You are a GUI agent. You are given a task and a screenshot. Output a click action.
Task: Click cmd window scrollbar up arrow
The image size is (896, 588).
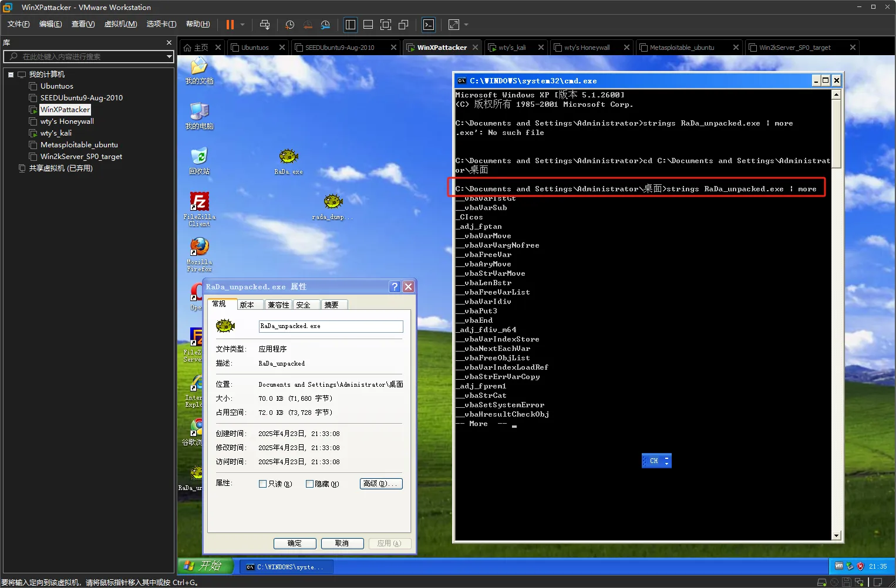click(836, 94)
